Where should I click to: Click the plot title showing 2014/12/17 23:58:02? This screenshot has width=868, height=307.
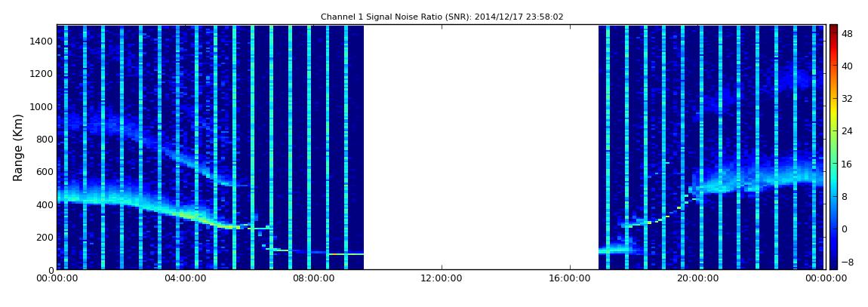(442, 17)
